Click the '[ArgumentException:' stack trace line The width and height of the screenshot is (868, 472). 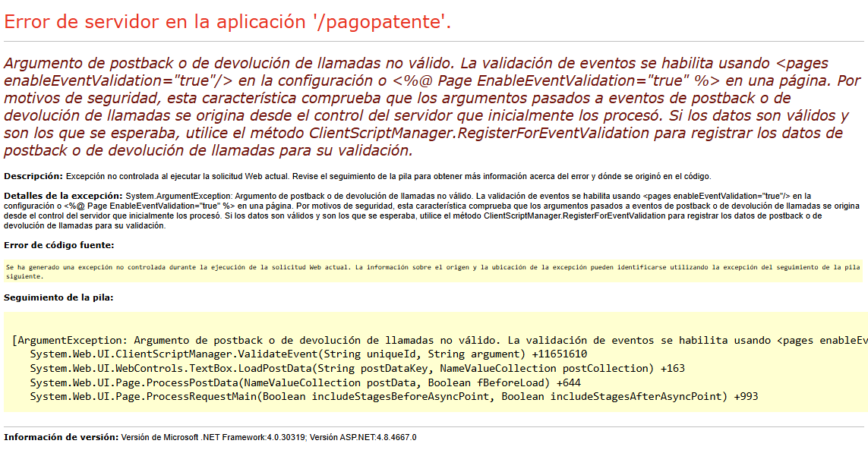(x=440, y=340)
